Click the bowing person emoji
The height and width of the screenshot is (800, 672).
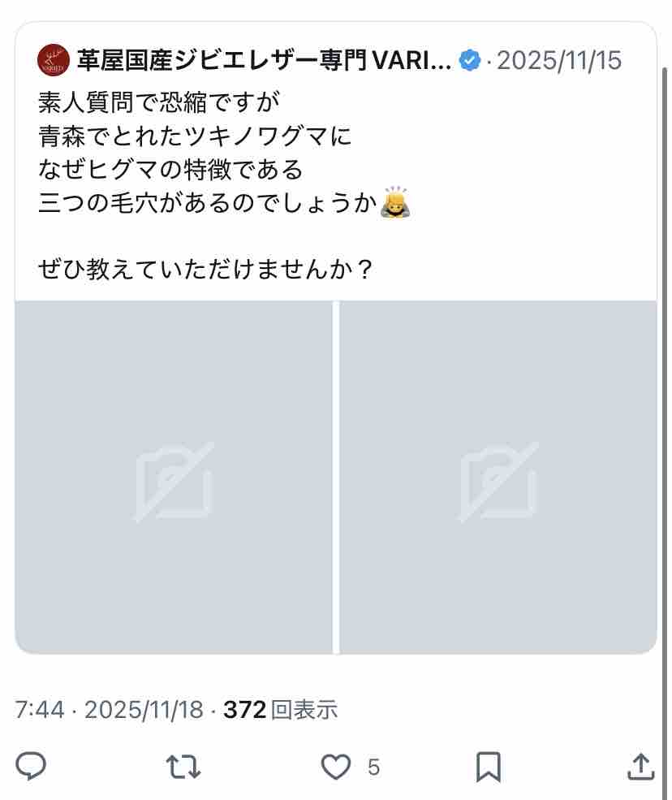[395, 202]
